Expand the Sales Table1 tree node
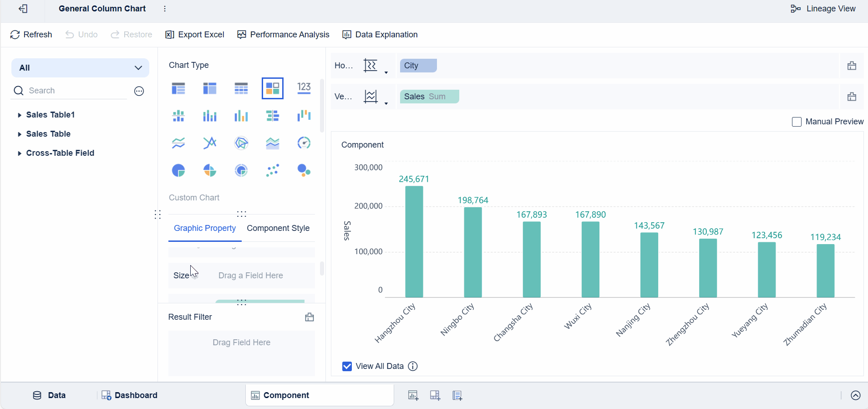Image resolution: width=868 pixels, height=409 pixels. (19, 115)
